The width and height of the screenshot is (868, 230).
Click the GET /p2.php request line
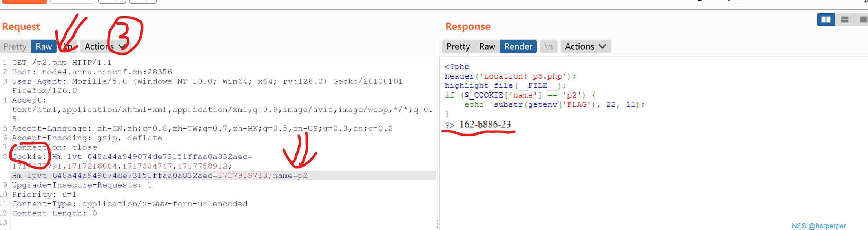pos(62,63)
